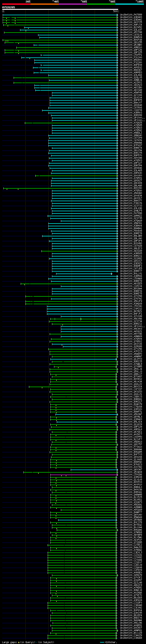The height and width of the screenshot is (644, 146).
Task: Select the UniRef100_A0QED1 label
Action: pyautogui.click(x=131, y=625)
